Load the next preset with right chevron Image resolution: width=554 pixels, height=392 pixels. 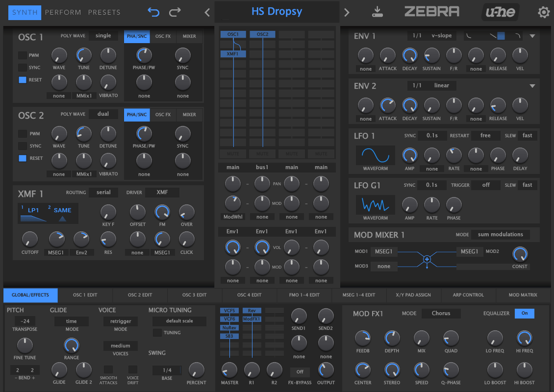tap(347, 13)
